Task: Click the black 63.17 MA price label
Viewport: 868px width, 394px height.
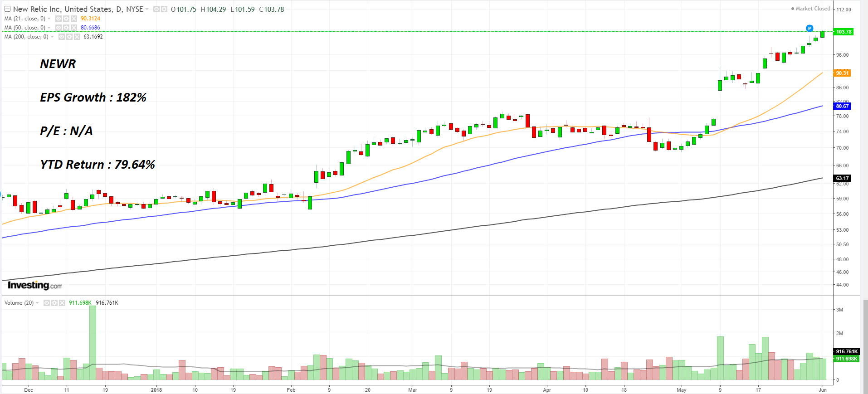Action: pyautogui.click(x=842, y=178)
